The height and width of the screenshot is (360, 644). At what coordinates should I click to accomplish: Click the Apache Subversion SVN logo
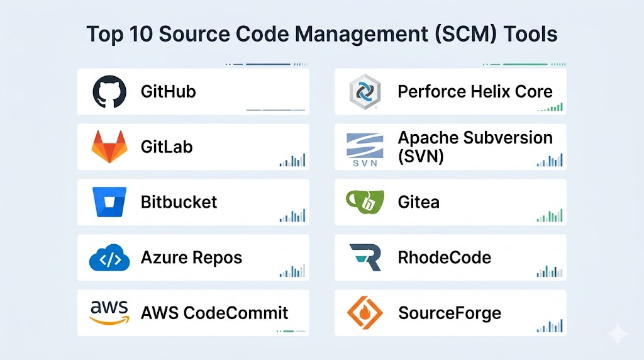365,149
